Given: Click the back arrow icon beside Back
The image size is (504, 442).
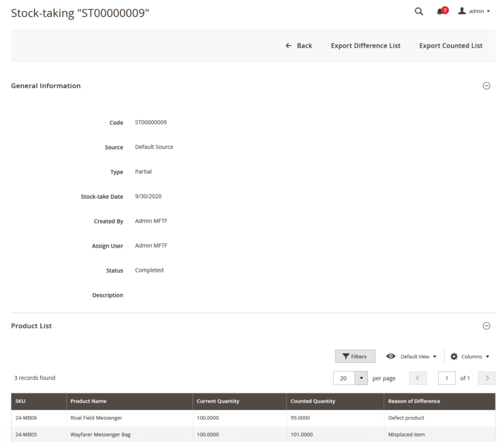Looking at the screenshot, I should (288, 45).
